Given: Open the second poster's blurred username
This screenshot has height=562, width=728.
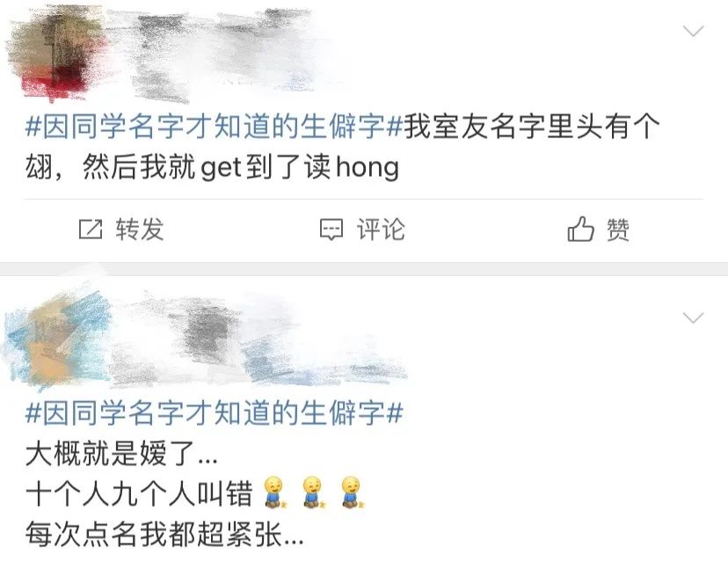Looking at the screenshot, I should pyautogui.click(x=260, y=341).
